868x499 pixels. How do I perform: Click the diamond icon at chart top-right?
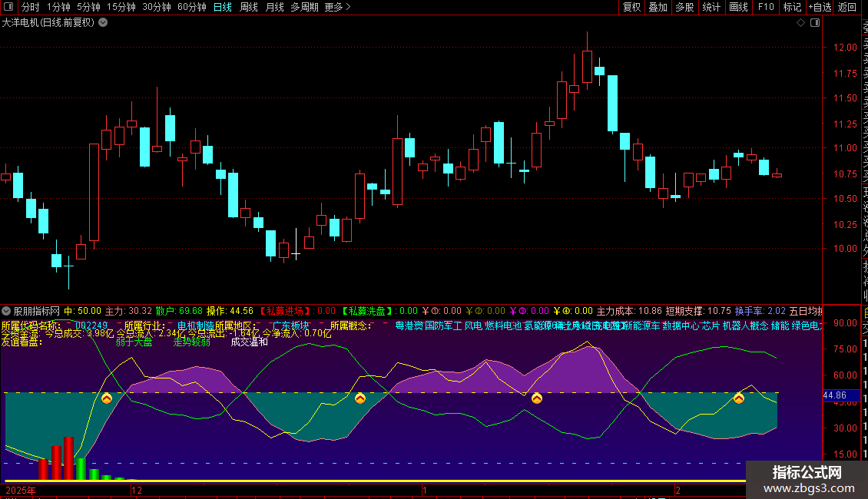[x=800, y=23]
